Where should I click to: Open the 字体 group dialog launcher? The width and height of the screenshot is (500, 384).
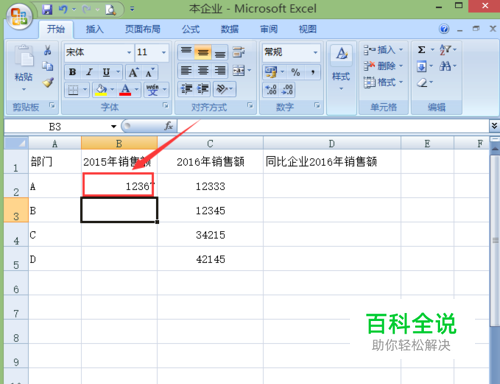coord(165,105)
